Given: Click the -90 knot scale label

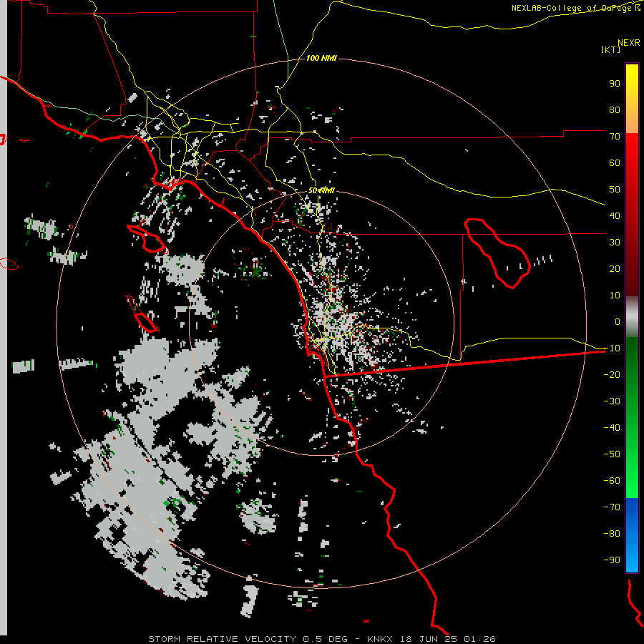Looking at the screenshot, I should pyautogui.click(x=612, y=560).
